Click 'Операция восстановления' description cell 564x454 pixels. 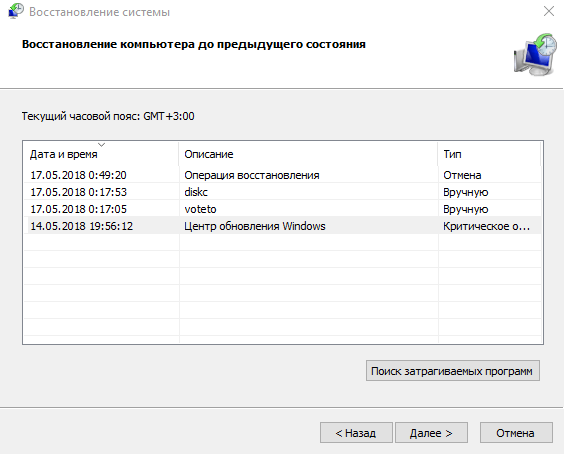(252, 175)
